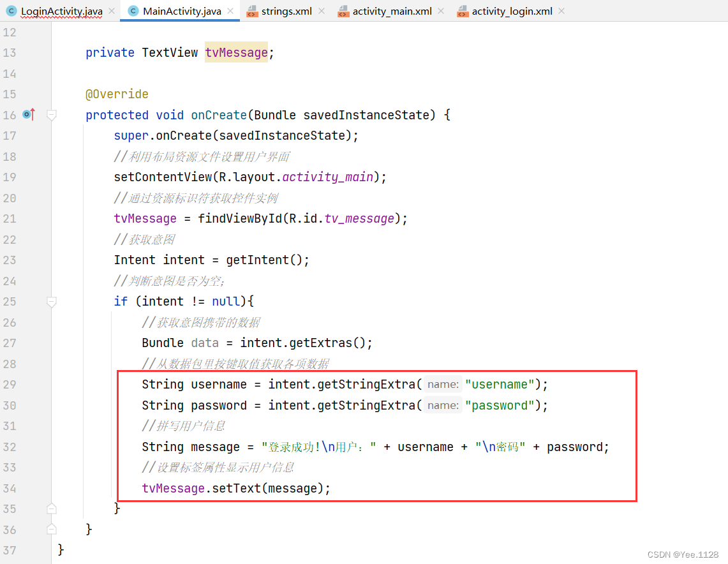
Task: Switch to the LoginActivity.java tab
Action: pos(61,11)
